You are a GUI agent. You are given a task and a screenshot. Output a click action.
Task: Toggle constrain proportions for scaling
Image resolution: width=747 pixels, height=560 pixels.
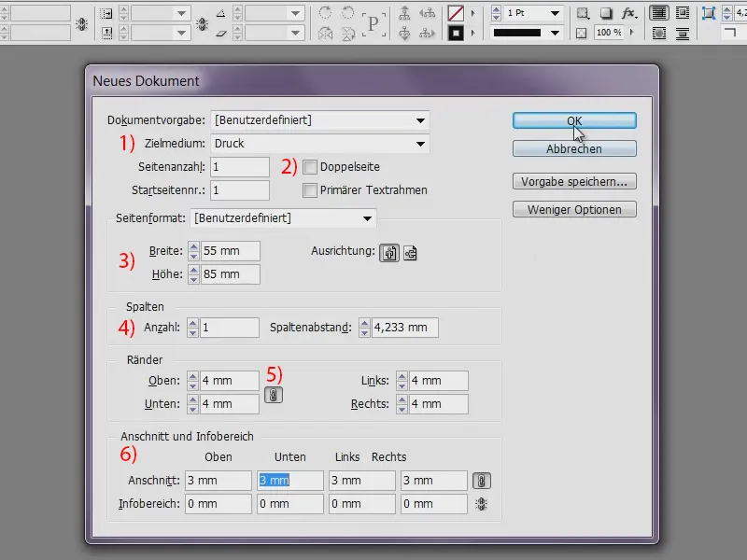click(x=202, y=23)
